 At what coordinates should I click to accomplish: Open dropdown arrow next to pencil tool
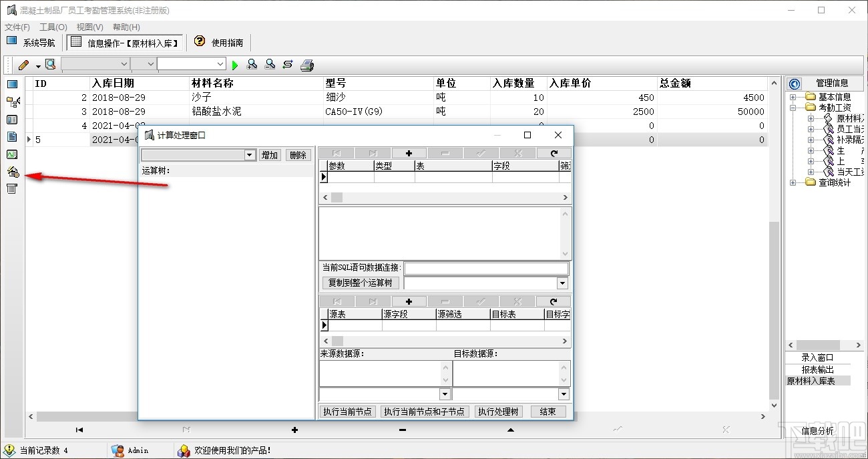click(x=38, y=65)
